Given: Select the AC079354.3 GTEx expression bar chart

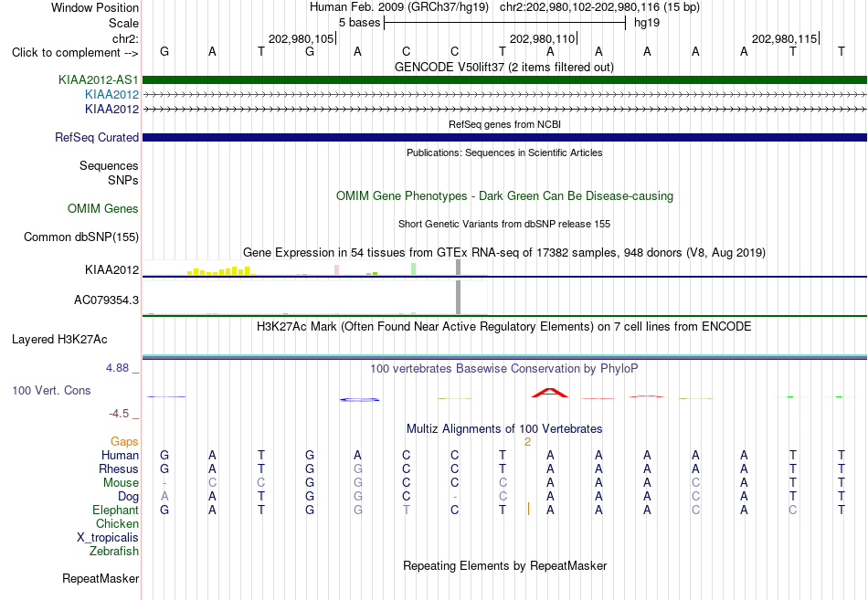Looking at the screenshot, I should click(x=315, y=298).
